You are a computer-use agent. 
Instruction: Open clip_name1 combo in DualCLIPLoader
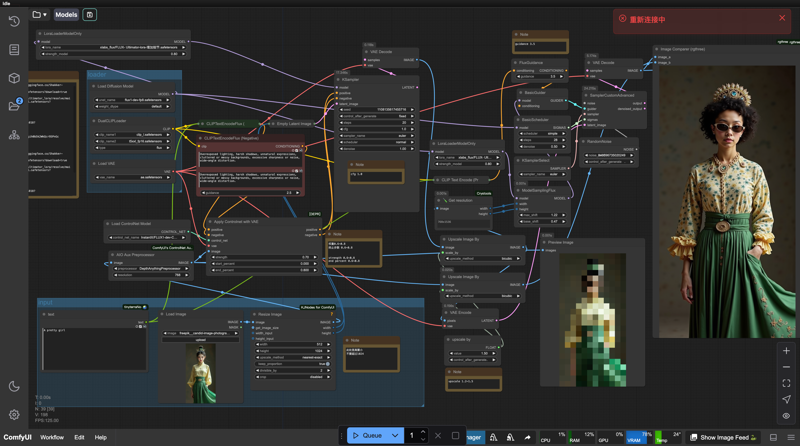132,135
